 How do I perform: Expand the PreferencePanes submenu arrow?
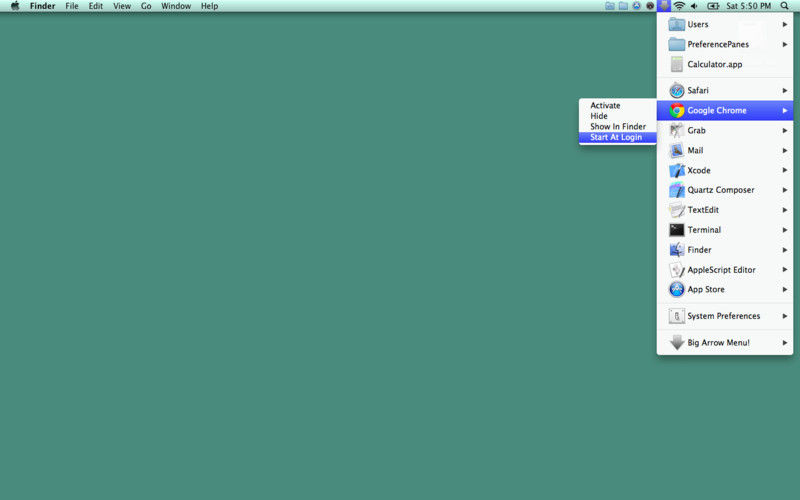pyautogui.click(x=785, y=44)
